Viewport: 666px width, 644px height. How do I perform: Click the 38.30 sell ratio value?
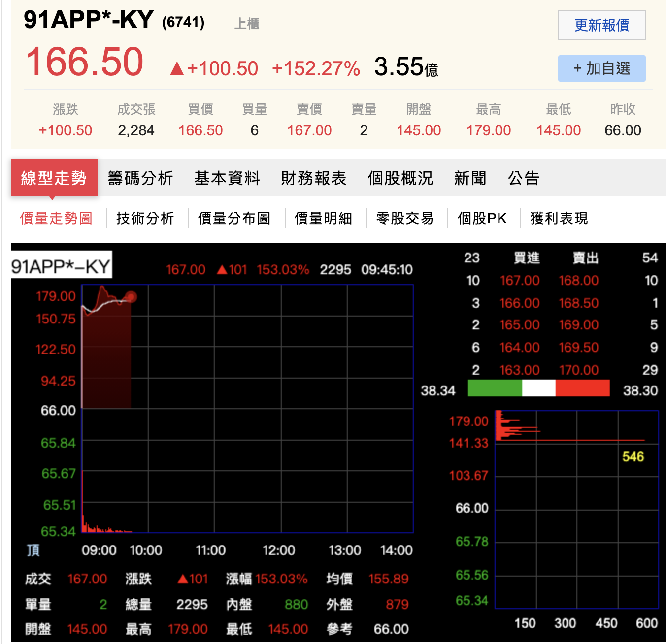tap(640, 391)
